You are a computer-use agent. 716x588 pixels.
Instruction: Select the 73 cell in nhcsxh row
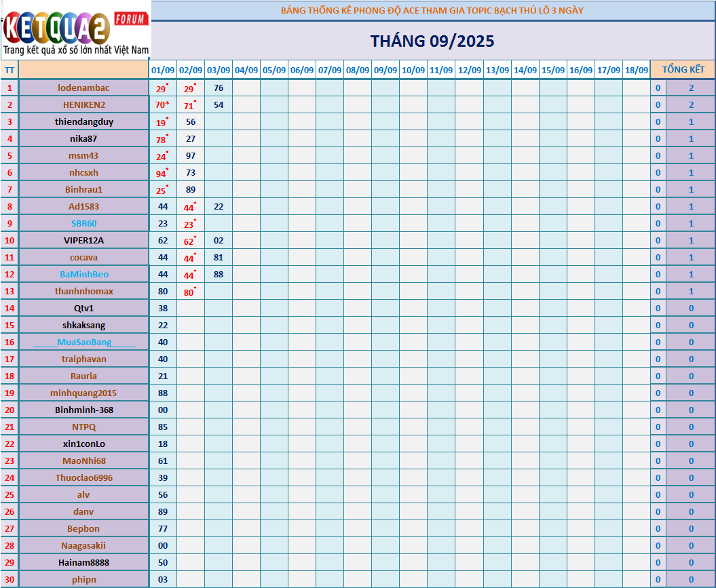pos(191,172)
